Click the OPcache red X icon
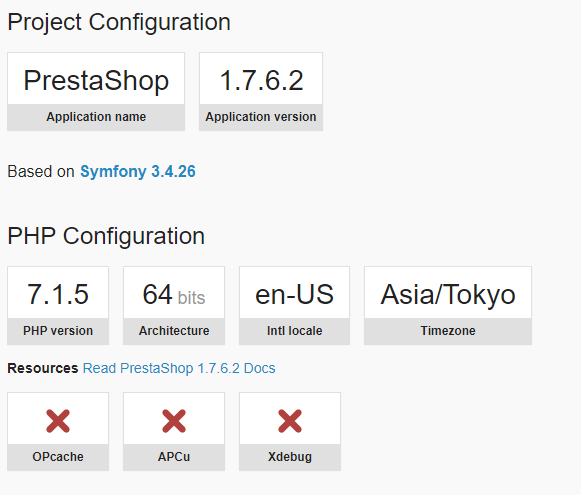 click(58, 421)
